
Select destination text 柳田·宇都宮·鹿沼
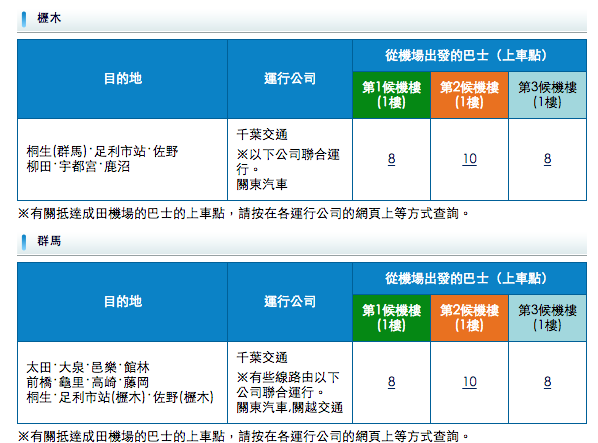pos(78,167)
